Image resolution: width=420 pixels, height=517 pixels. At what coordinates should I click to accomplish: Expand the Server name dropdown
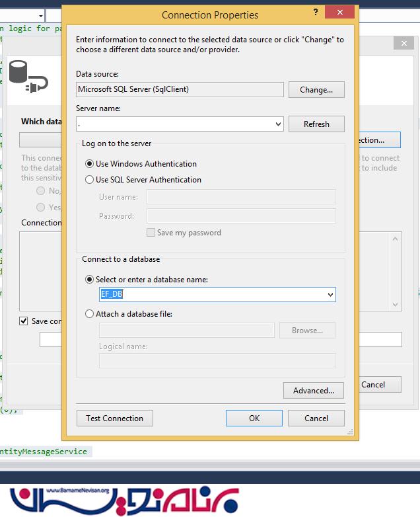[277, 124]
